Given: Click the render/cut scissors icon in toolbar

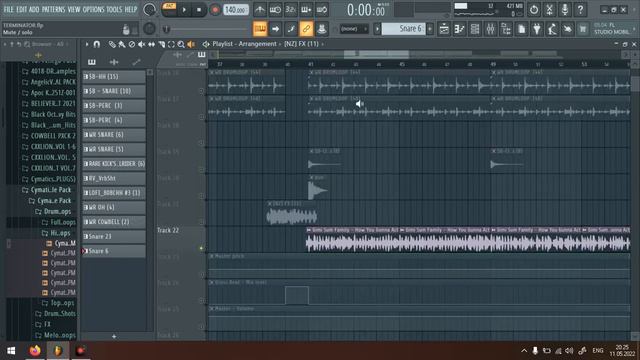Looking at the screenshot, I should (x=549, y=9).
